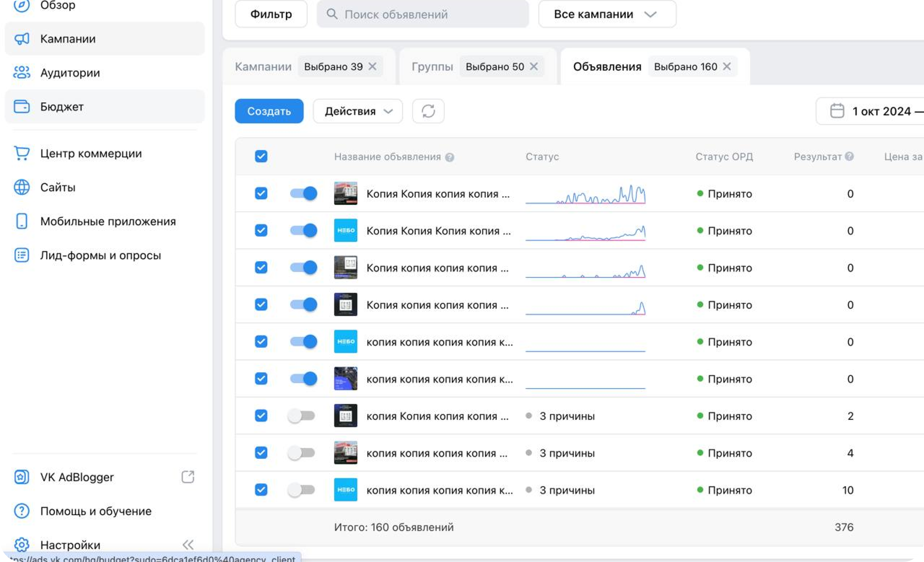Open Аудитории from the sidebar
Screen dimensions: 924x562
70,73
